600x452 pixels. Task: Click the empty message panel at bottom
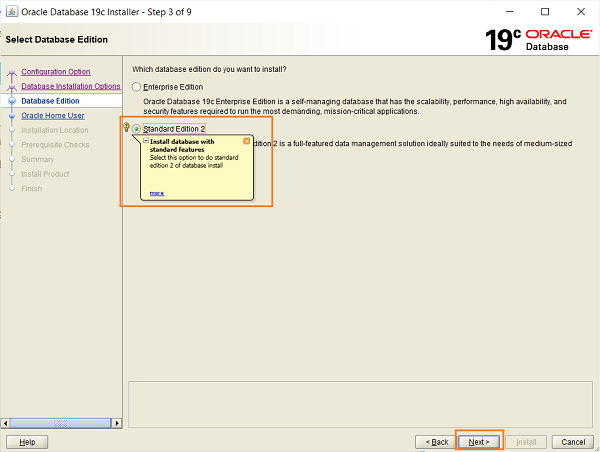(360, 404)
